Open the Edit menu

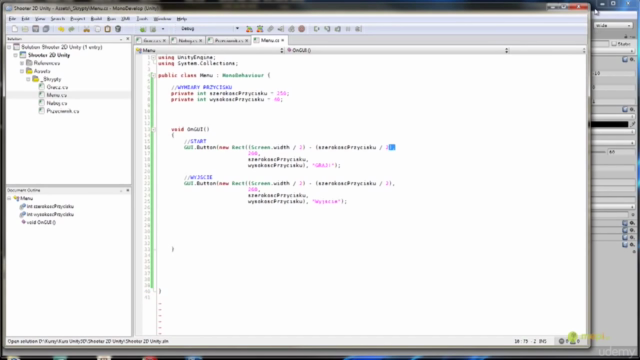click(x=25, y=19)
